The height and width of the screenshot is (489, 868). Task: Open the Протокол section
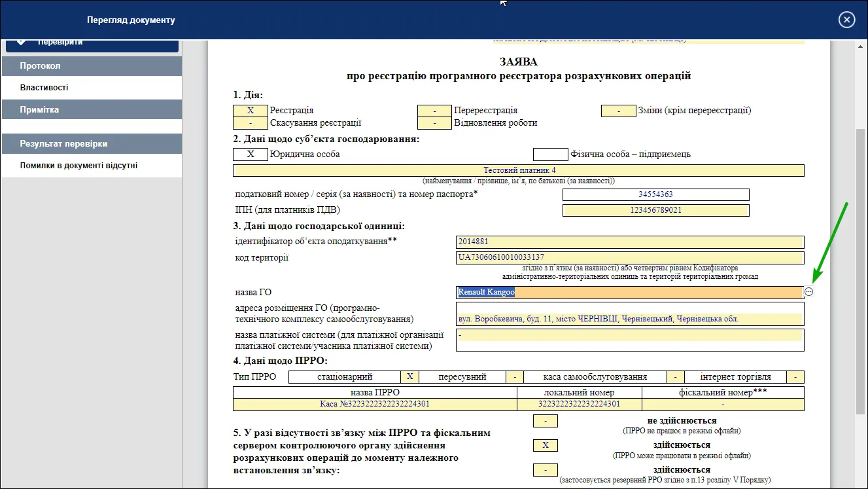[92, 66]
